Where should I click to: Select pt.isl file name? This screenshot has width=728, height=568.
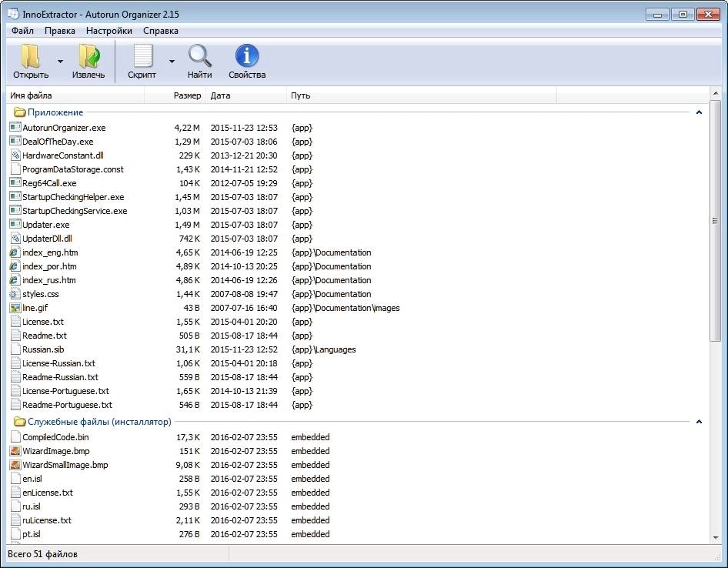[x=32, y=534]
